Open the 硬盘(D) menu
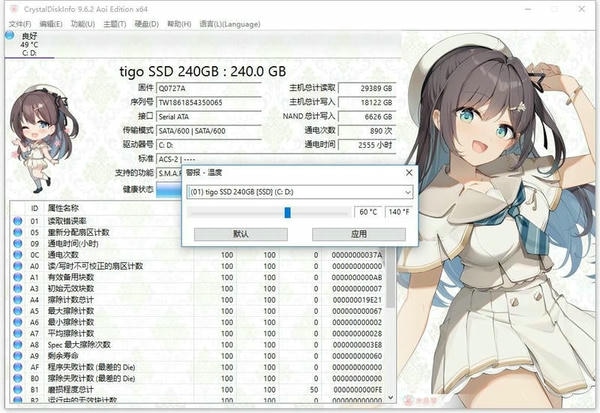 pos(147,24)
